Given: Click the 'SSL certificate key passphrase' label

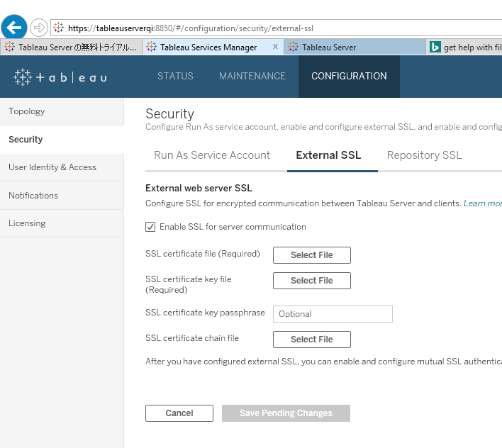Looking at the screenshot, I should tap(205, 313).
